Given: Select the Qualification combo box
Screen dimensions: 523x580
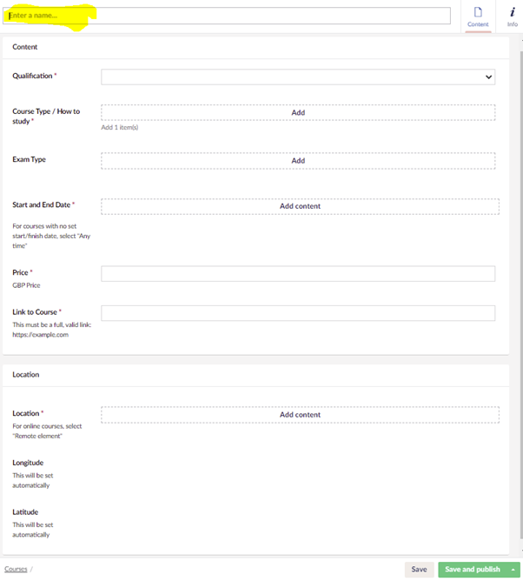Looking at the screenshot, I should tap(298, 77).
